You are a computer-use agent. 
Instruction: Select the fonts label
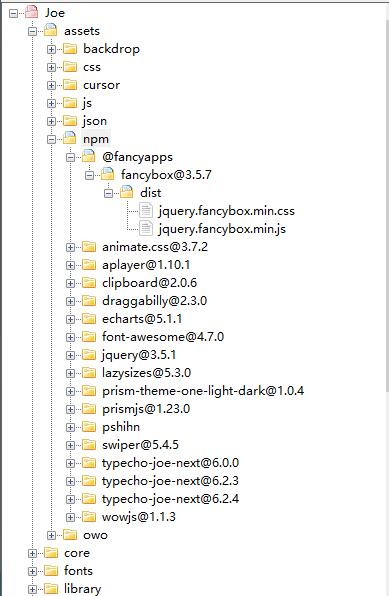(78, 571)
